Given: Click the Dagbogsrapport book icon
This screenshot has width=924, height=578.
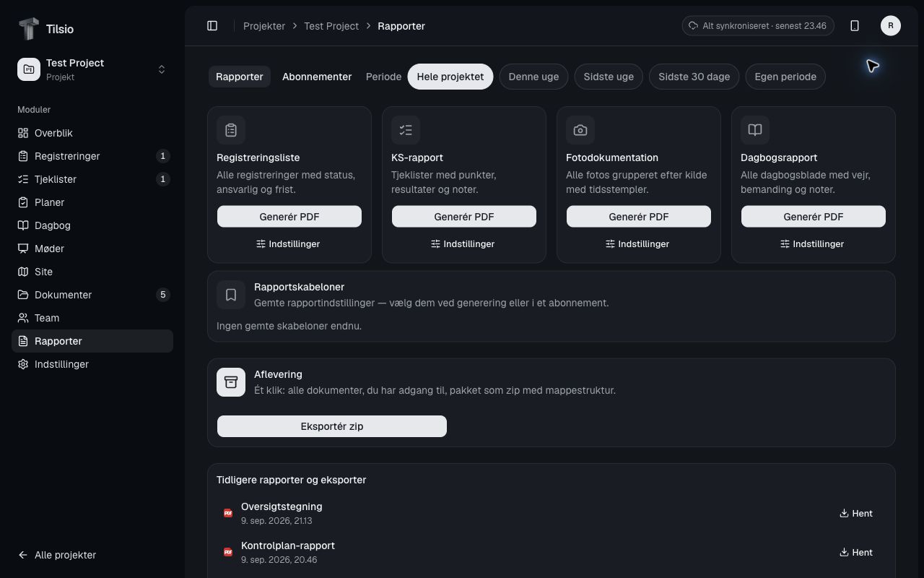Looking at the screenshot, I should [x=755, y=130].
